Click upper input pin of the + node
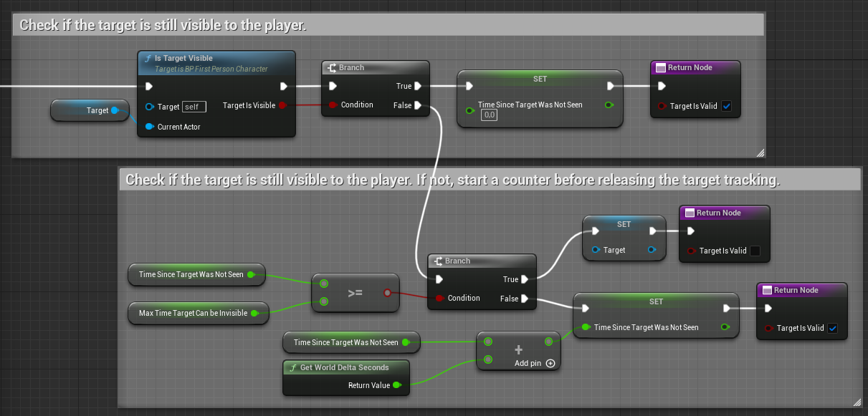The image size is (868, 416). [488, 341]
